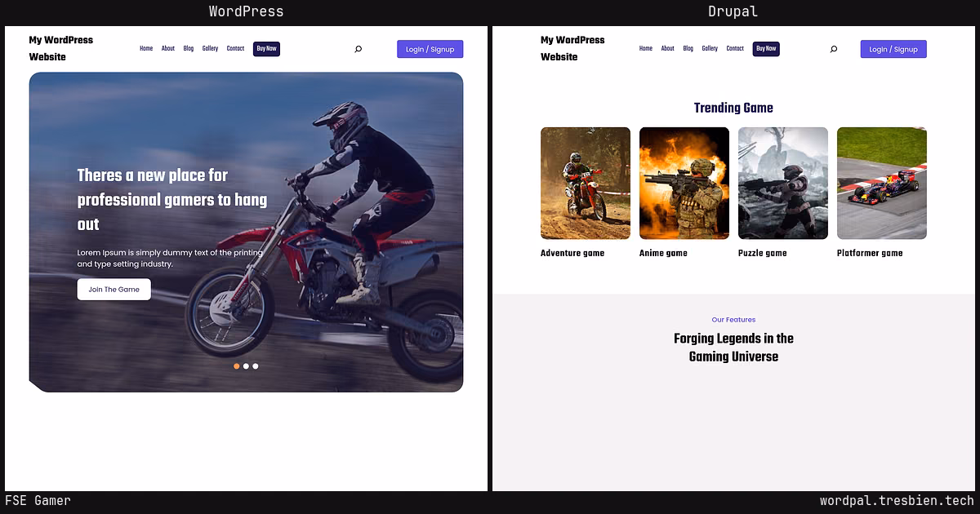Open the Platformer game race car thumbnail
The height and width of the screenshot is (514, 980).
coord(882,183)
